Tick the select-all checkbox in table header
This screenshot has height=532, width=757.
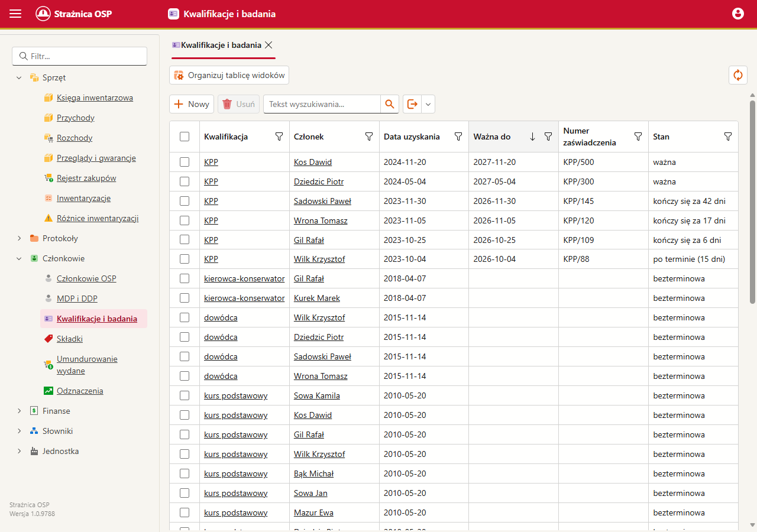(x=185, y=137)
